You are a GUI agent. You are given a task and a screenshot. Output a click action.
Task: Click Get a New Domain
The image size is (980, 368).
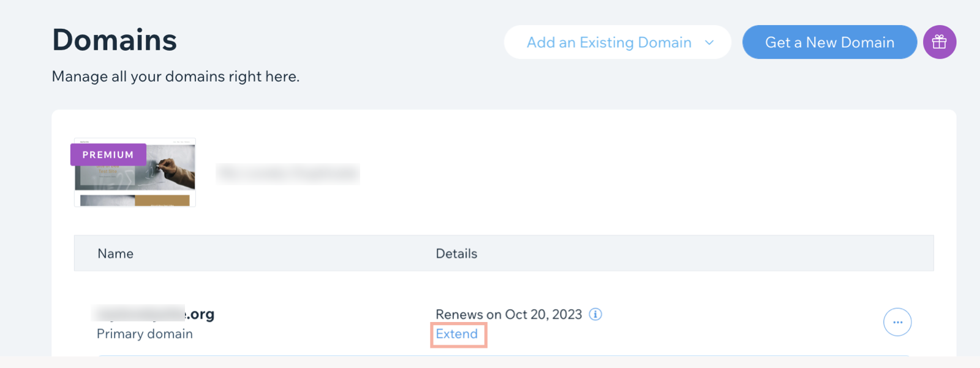[x=829, y=42]
